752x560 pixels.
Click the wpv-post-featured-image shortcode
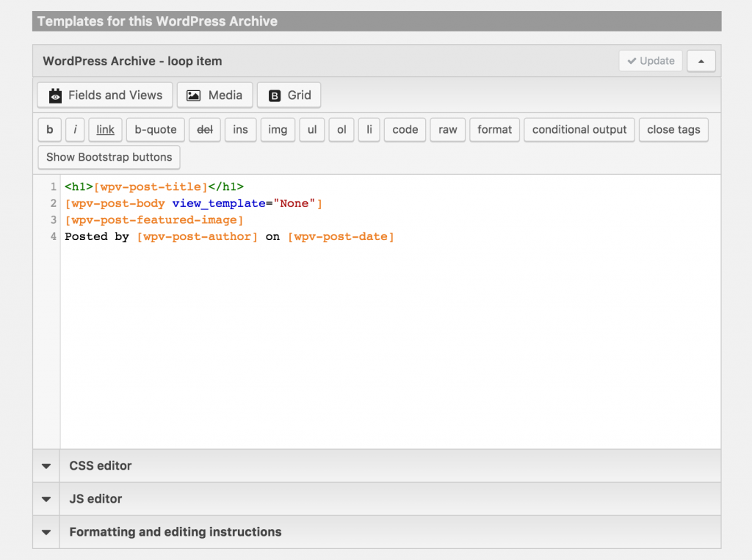point(154,220)
